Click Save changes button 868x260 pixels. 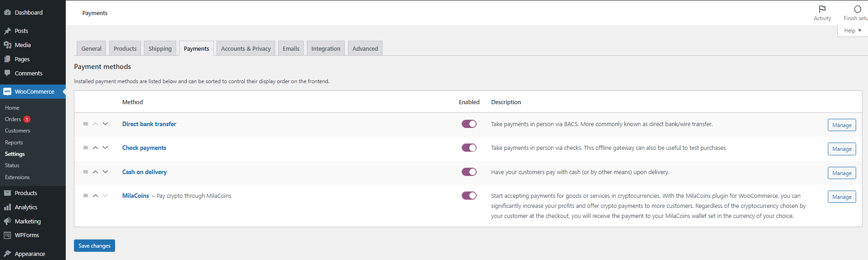95,245
